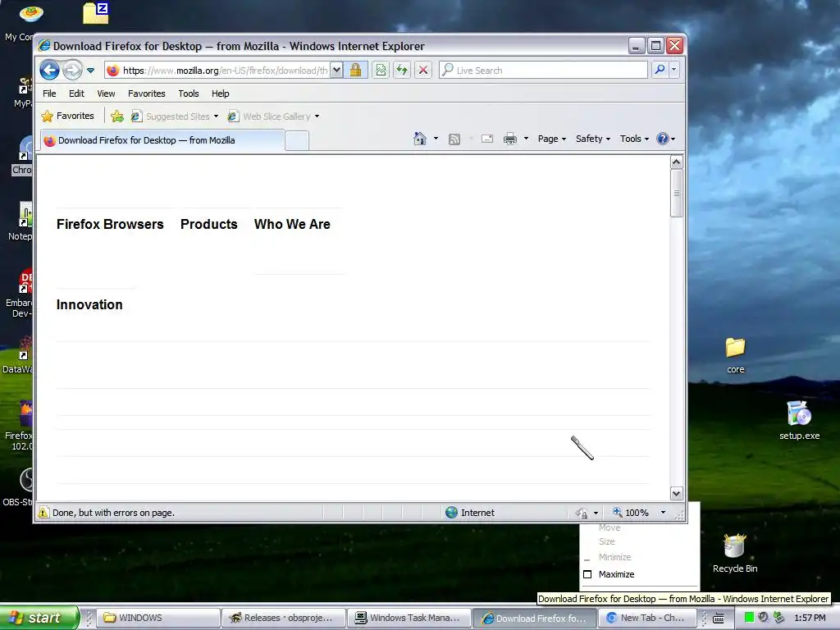The height and width of the screenshot is (630, 840).
Task: Select the Download Firefox for Desktop tab
Action: click(x=163, y=140)
